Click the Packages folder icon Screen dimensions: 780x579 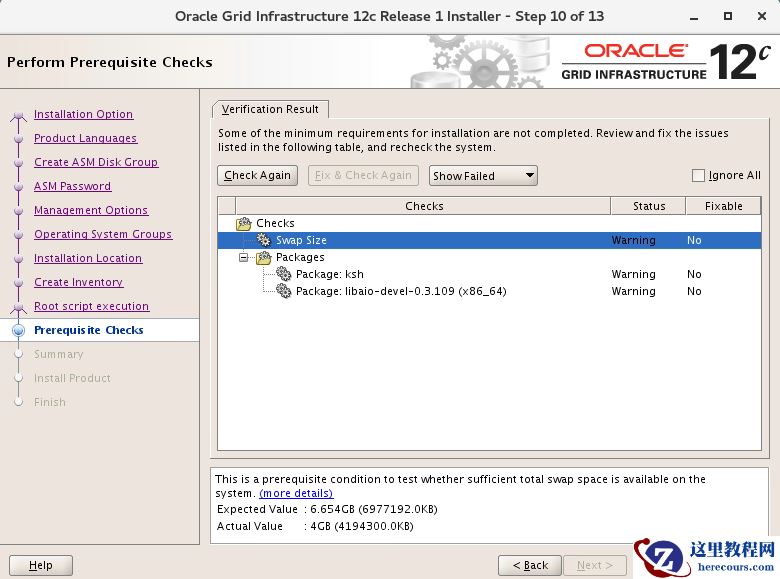(x=263, y=258)
